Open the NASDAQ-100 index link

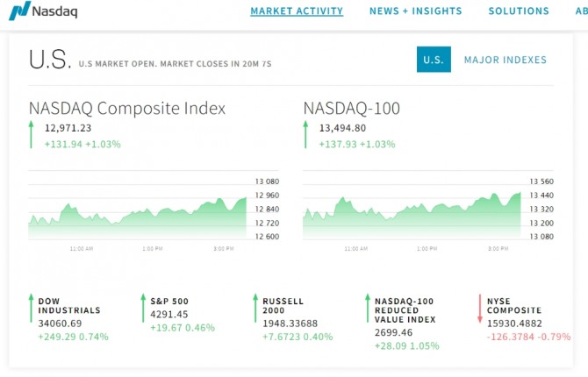[x=352, y=109]
